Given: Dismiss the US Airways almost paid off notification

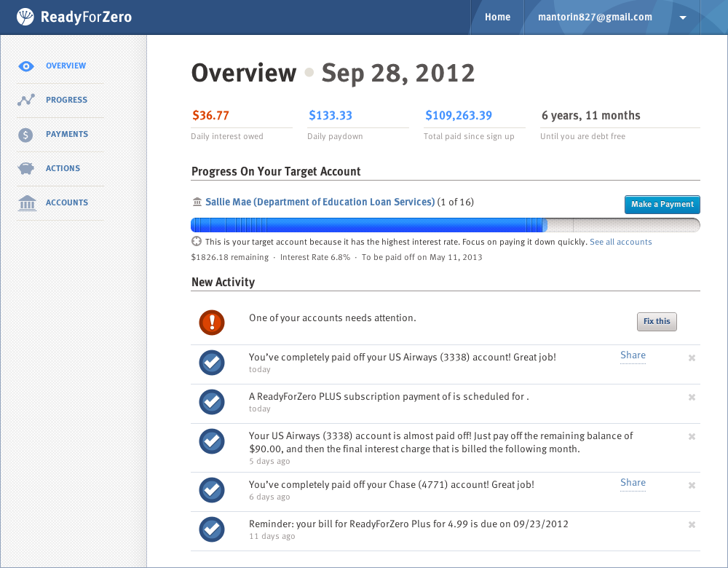Looking at the screenshot, I should pyautogui.click(x=692, y=437).
